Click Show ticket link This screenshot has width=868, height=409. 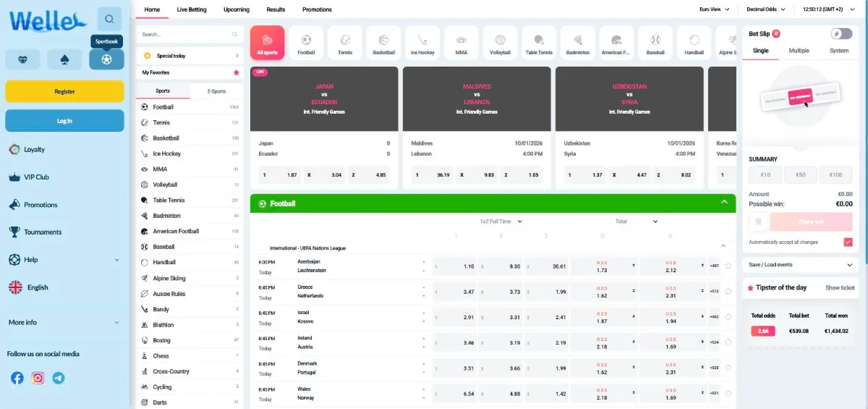840,287
